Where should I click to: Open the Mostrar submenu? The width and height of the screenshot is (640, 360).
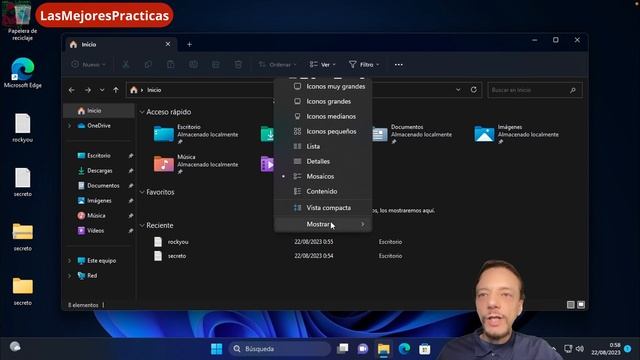[323, 224]
